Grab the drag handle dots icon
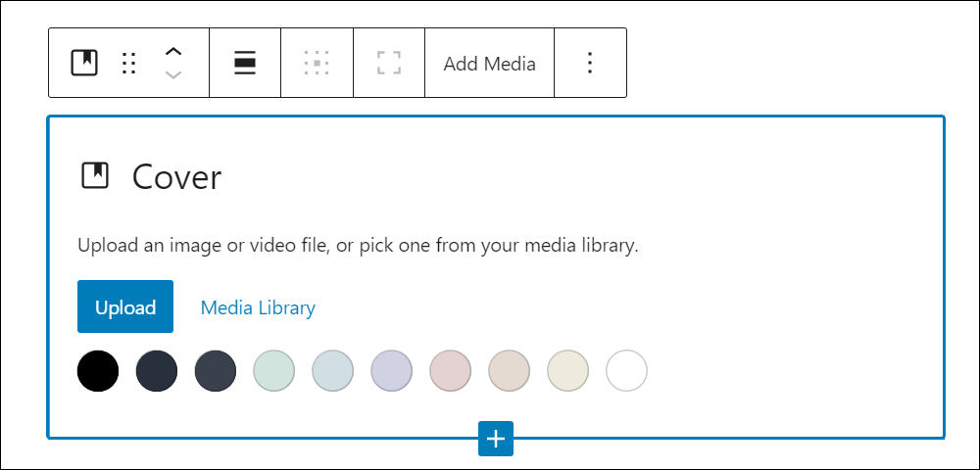980x470 pixels. click(x=128, y=63)
